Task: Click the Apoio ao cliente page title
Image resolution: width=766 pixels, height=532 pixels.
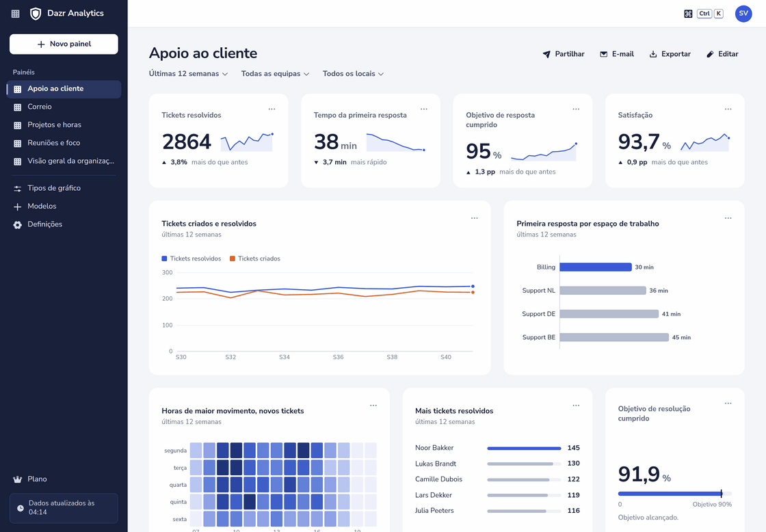Action: 203,53
